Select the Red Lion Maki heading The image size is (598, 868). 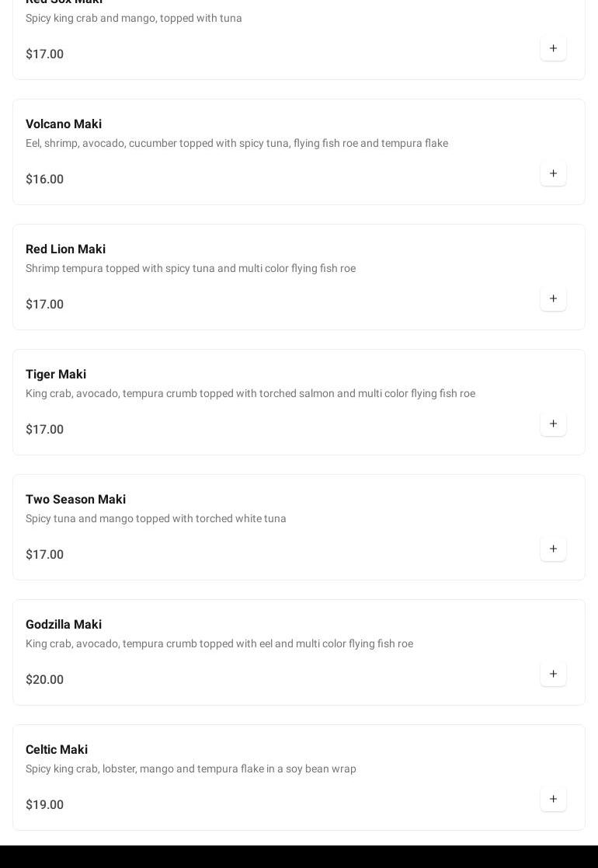pyautogui.click(x=65, y=249)
